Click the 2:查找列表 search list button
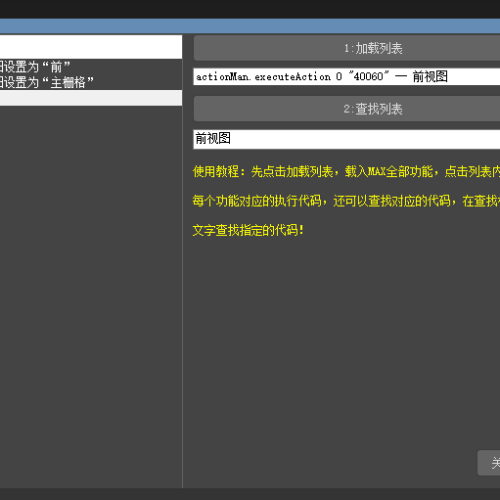The height and width of the screenshot is (500, 500). (x=347, y=109)
